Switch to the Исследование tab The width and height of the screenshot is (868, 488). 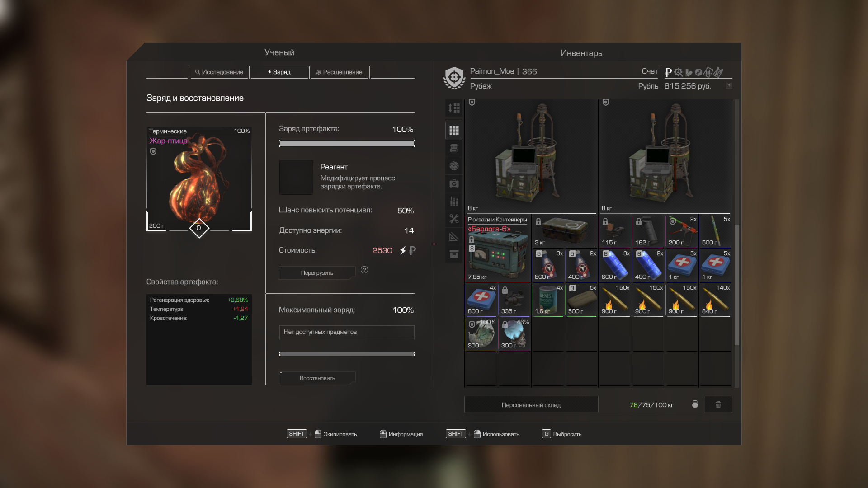pos(219,72)
